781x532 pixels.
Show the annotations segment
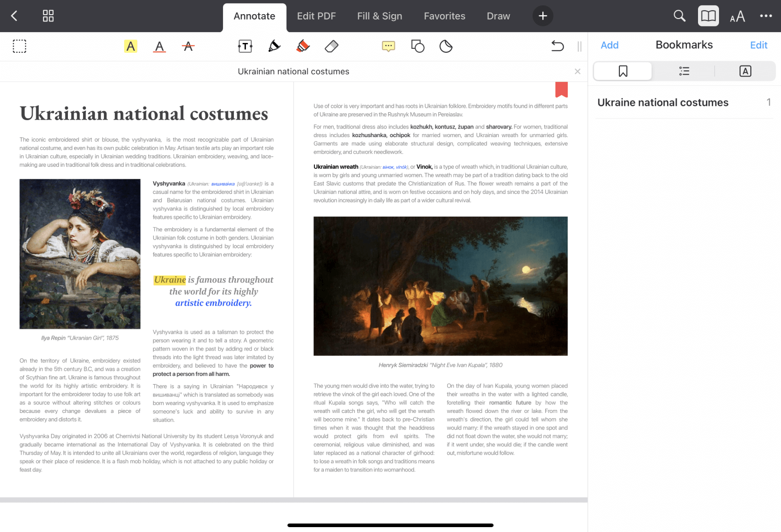tap(745, 71)
